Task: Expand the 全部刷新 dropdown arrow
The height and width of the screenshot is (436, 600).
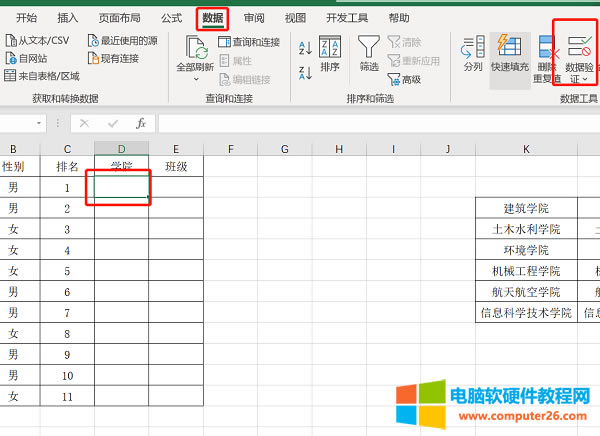Action: (196, 79)
